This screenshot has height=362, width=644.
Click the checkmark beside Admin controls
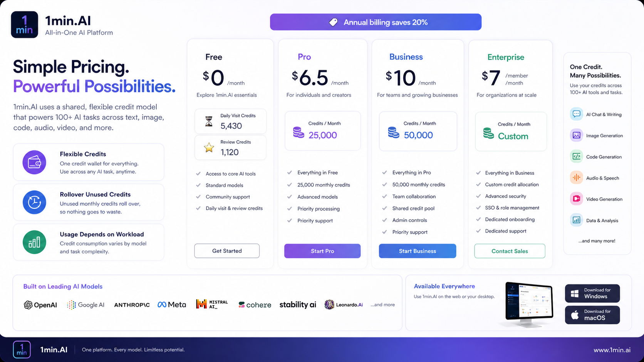(384, 220)
